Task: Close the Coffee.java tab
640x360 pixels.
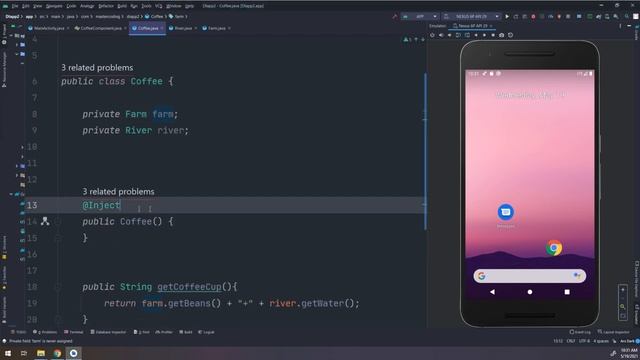Action: pyautogui.click(x=162, y=28)
